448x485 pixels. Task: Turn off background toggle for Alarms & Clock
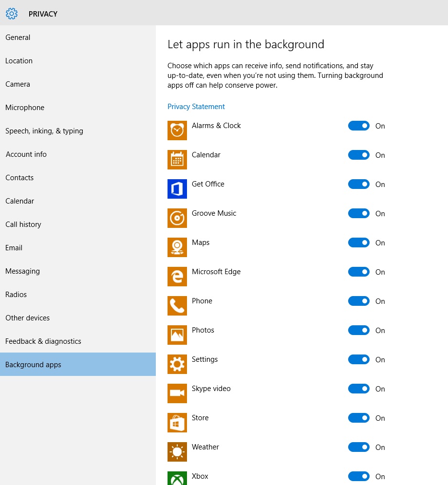click(x=358, y=126)
